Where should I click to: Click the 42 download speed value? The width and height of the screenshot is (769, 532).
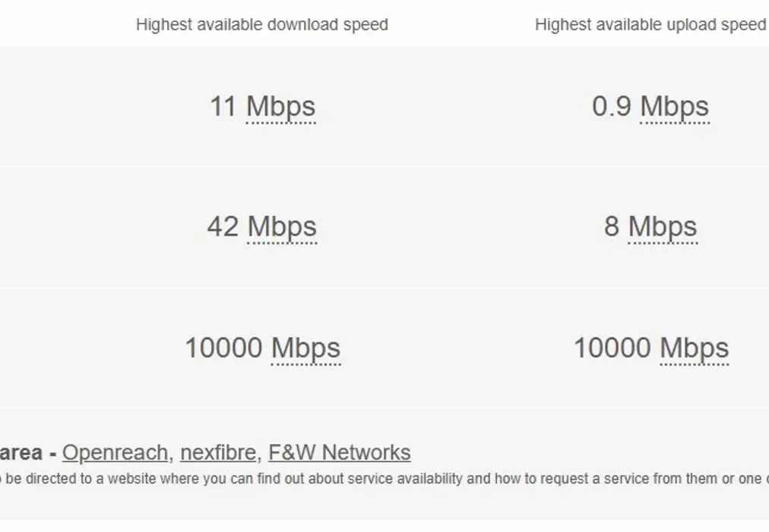(223, 227)
